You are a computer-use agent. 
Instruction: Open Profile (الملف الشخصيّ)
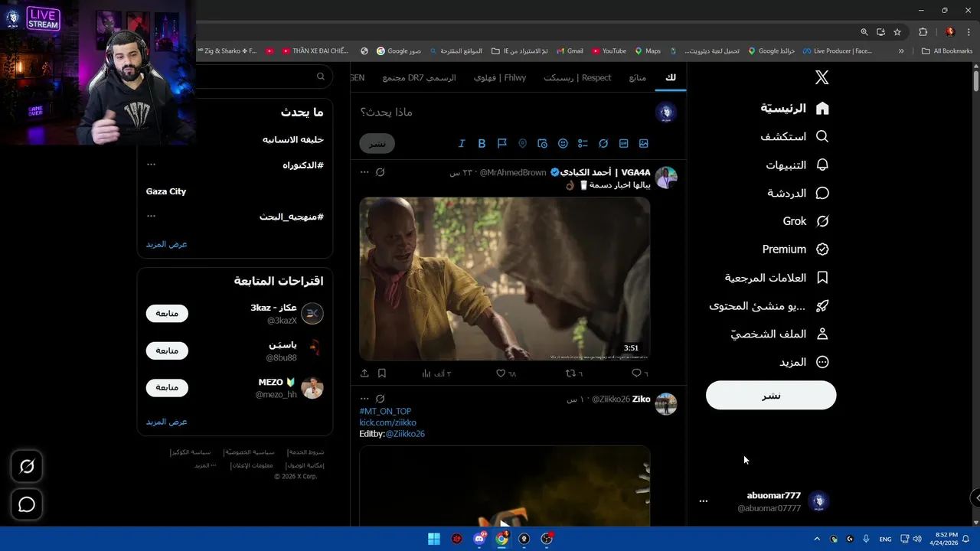click(780, 334)
